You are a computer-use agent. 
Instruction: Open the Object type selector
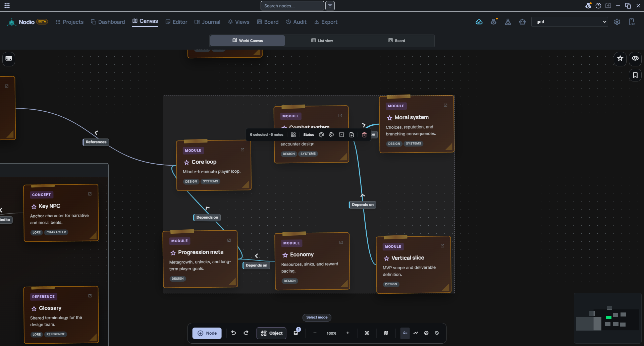point(272,333)
